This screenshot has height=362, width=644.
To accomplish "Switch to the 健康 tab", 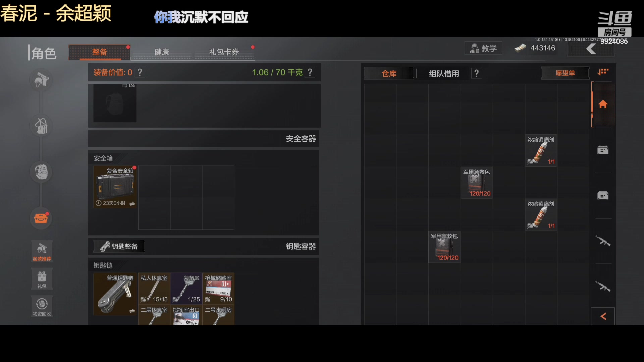I will pyautogui.click(x=162, y=52).
